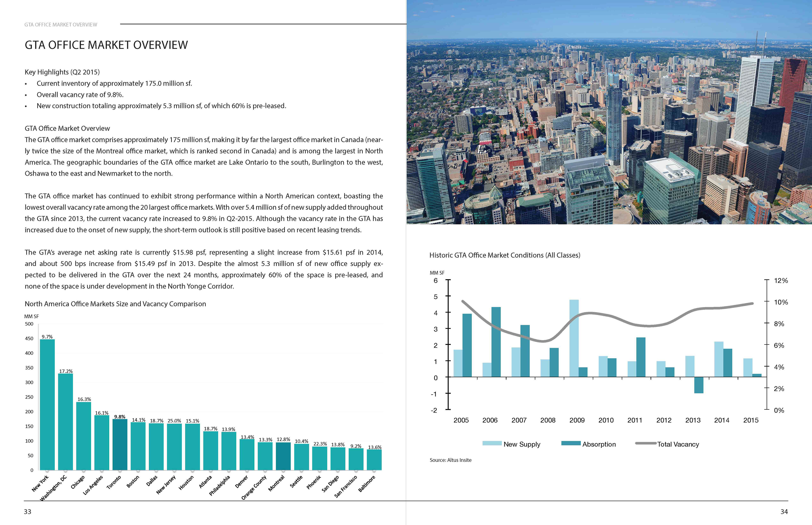
Task: Click the New York bar
Action: tap(47, 405)
